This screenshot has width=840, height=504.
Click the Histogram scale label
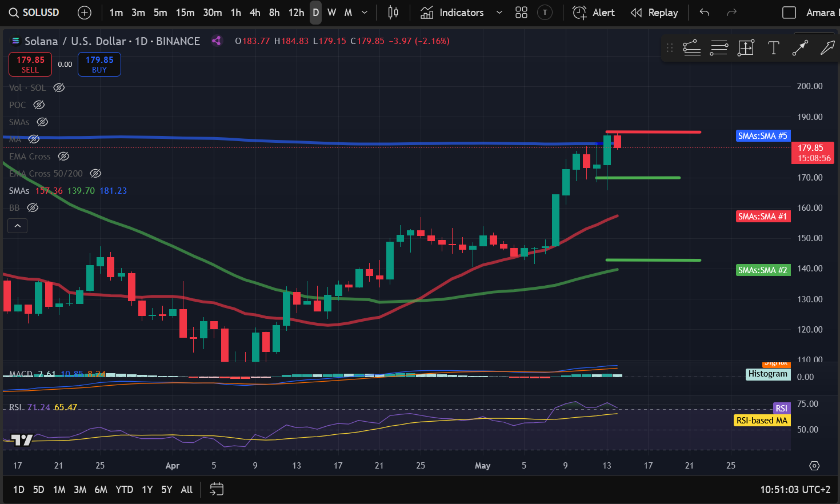coord(768,374)
